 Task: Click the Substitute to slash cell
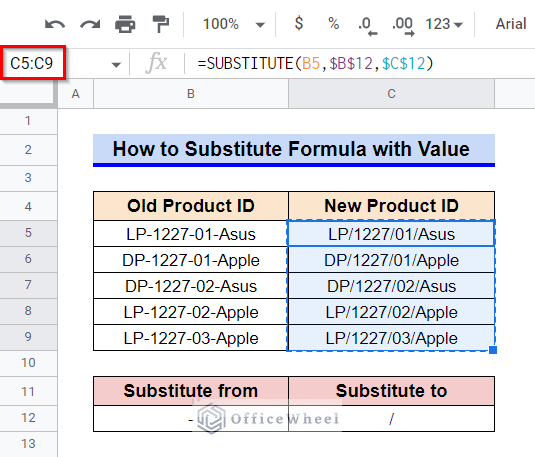[x=391, y=418]
